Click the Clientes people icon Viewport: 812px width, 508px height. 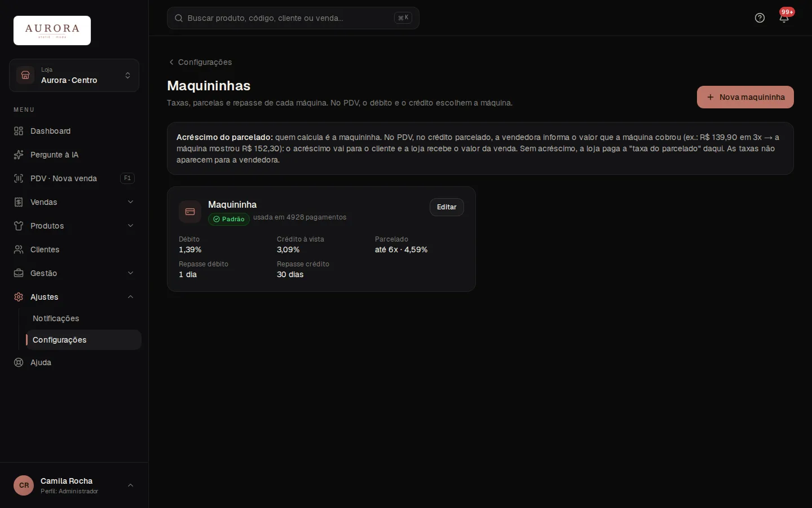[19, 249]
